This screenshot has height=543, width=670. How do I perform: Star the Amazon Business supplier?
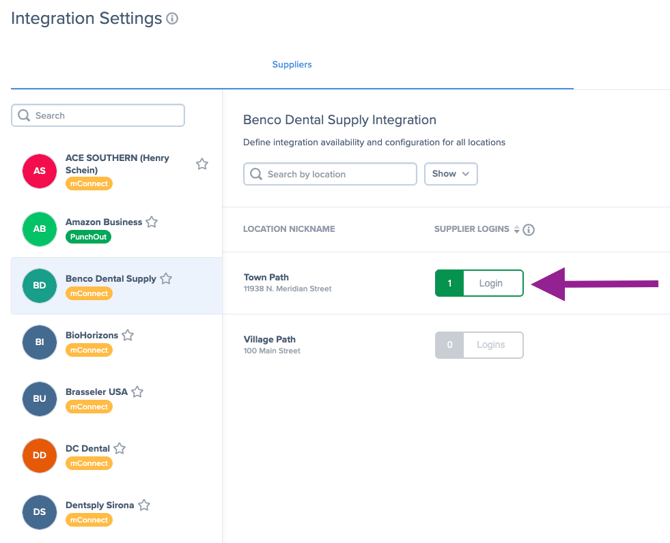[152, 222]
